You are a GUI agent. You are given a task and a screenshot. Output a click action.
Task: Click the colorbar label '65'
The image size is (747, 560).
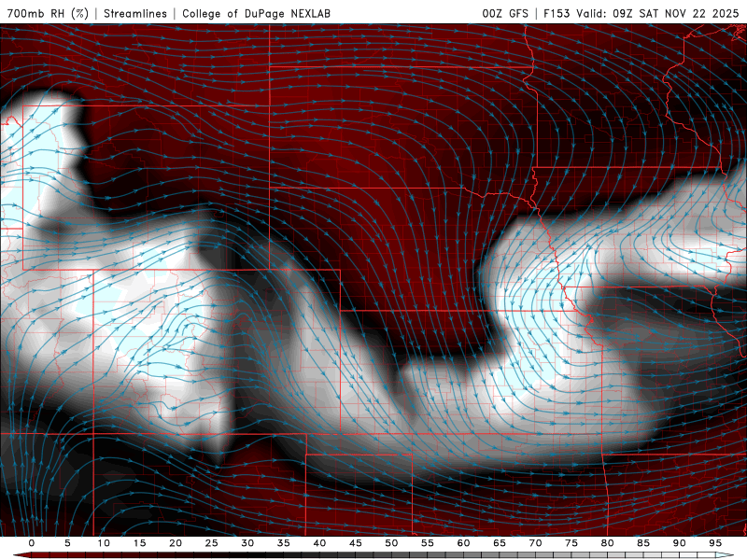(500, 543)
